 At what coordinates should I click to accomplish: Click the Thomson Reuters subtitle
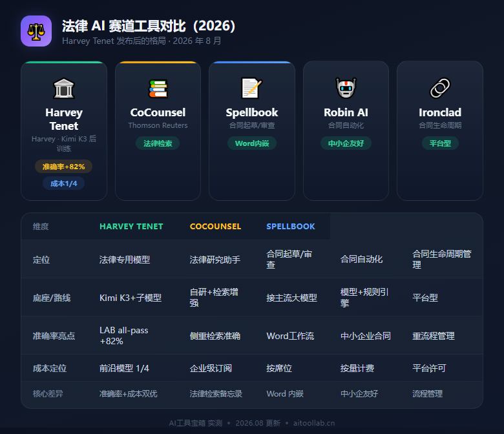point(158,125)
